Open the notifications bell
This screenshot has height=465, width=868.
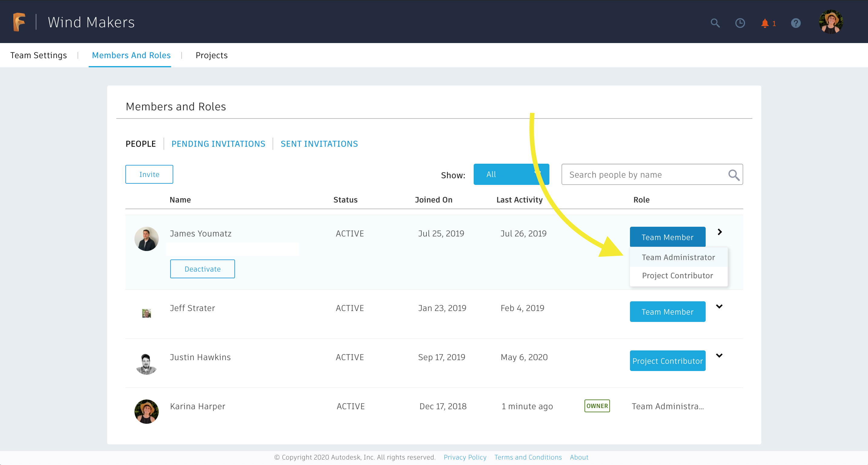point(765,23)
